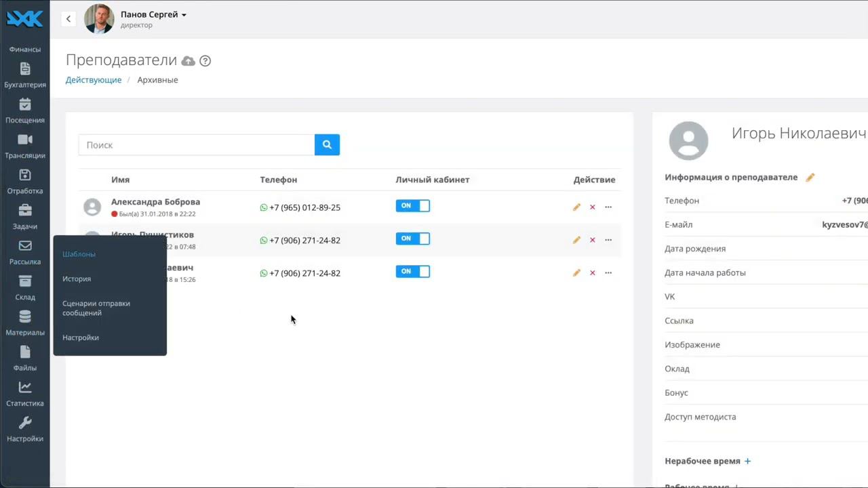868x488 pixels.
Task: Edit Информация о преподавателе with pencil
Action: point(810,178)
